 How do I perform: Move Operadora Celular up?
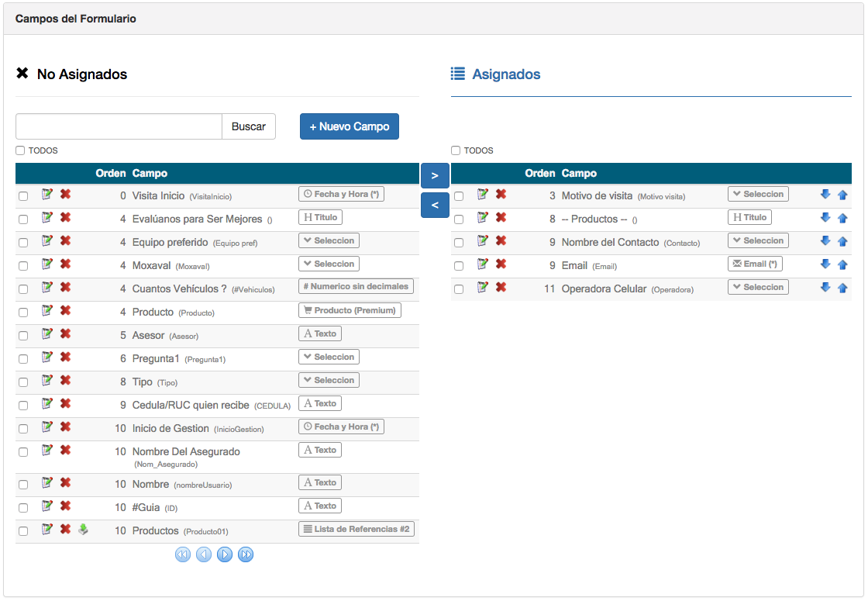click(x=842, y=288)
